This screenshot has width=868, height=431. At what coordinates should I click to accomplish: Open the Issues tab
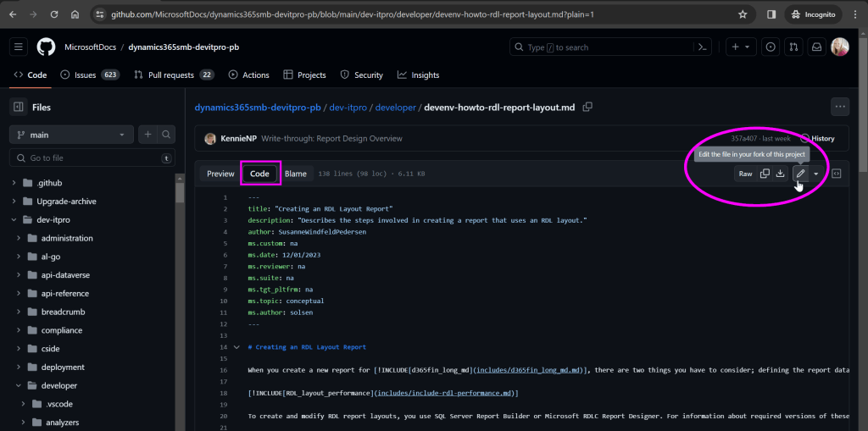click(x=90, y=75)
